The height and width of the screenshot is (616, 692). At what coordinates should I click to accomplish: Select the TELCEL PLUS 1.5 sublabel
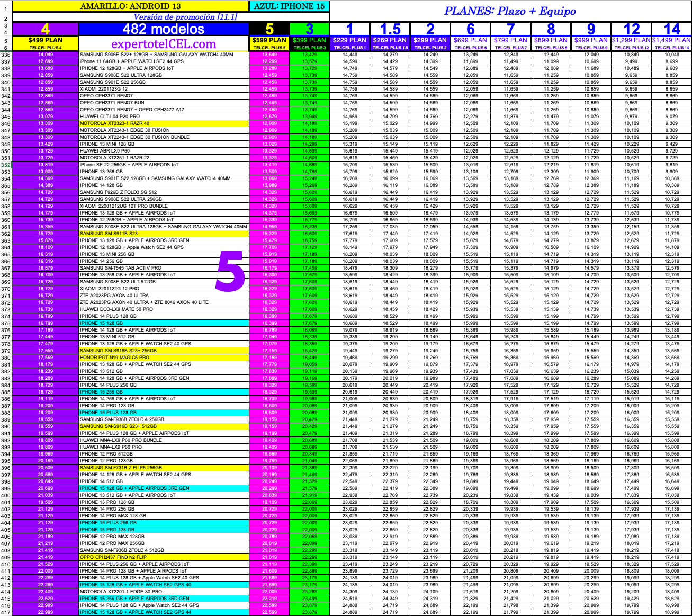[x=390, y=48]
